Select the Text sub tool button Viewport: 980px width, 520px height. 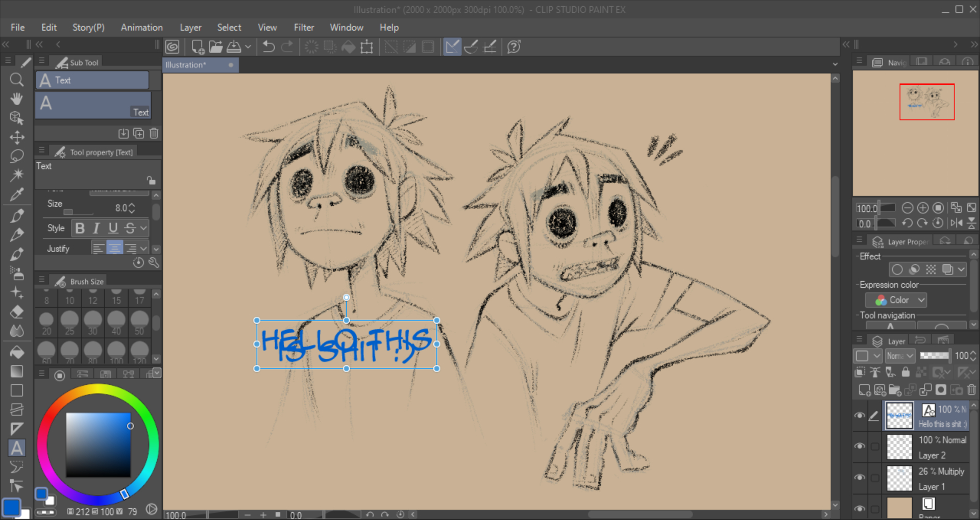click(x=92, y=80)
